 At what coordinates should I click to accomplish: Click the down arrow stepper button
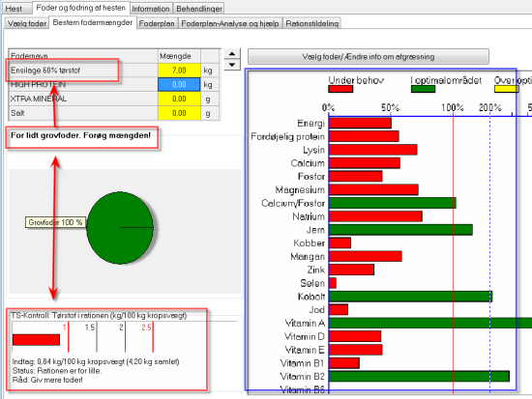click(232, 65)
